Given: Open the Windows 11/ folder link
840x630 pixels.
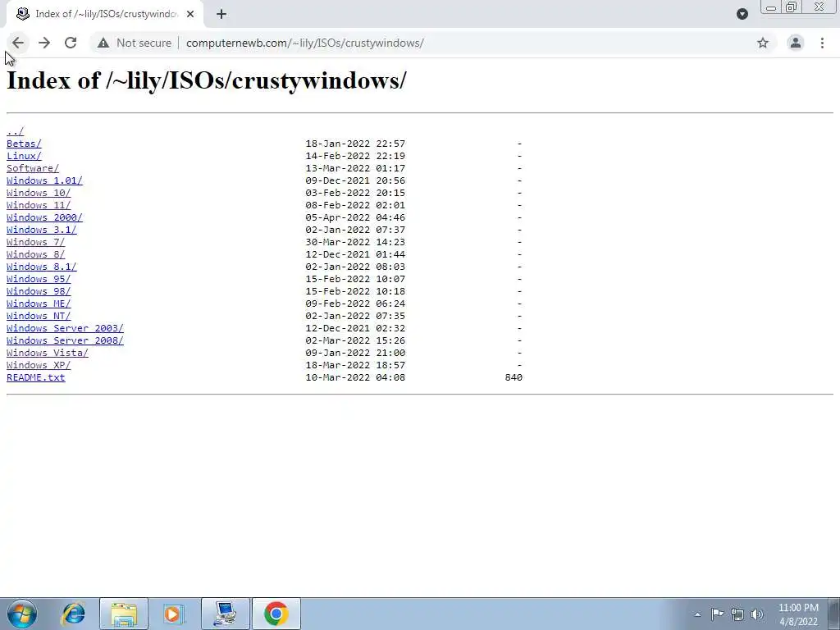Looking at the screenshot, I should click(x=39, y=205).
